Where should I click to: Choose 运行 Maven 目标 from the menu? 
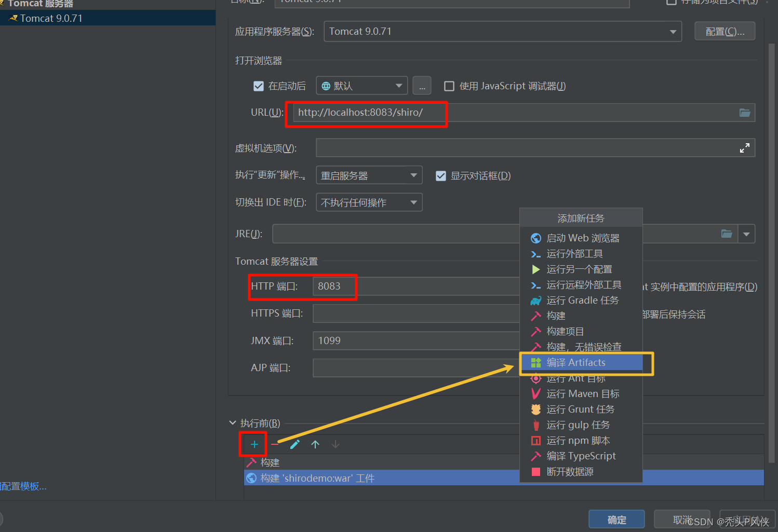click(581, 394)
